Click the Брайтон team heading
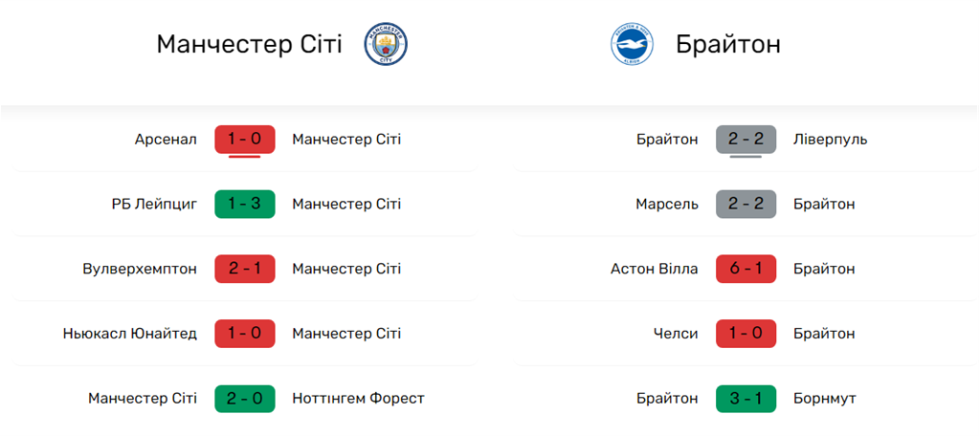This screenshot has width=980, height=436. coord(727,45)
